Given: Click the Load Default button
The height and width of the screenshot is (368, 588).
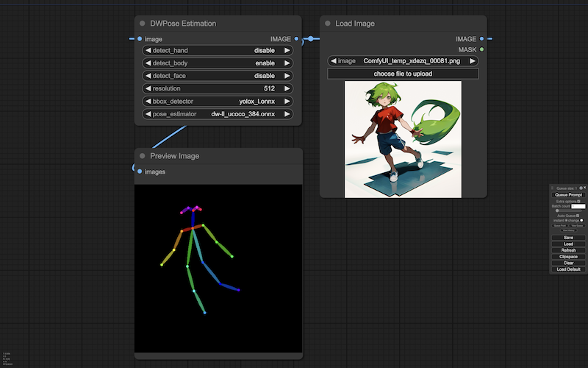Looking at the screenshot, I should click(x=568, y=269).
